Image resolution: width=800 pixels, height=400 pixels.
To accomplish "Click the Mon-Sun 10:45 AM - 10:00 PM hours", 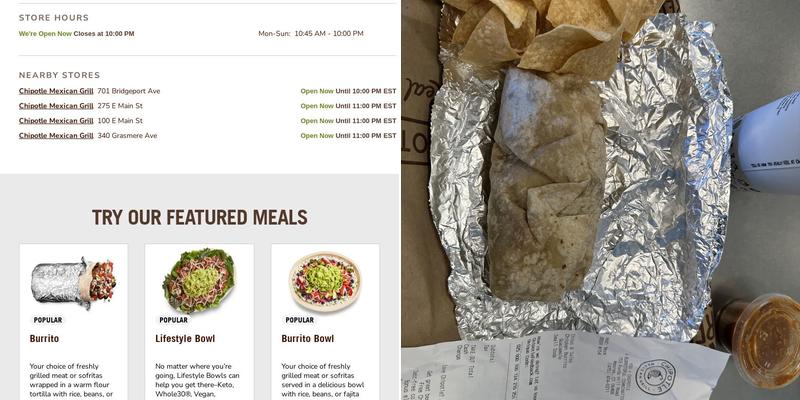I will point(311,34).
